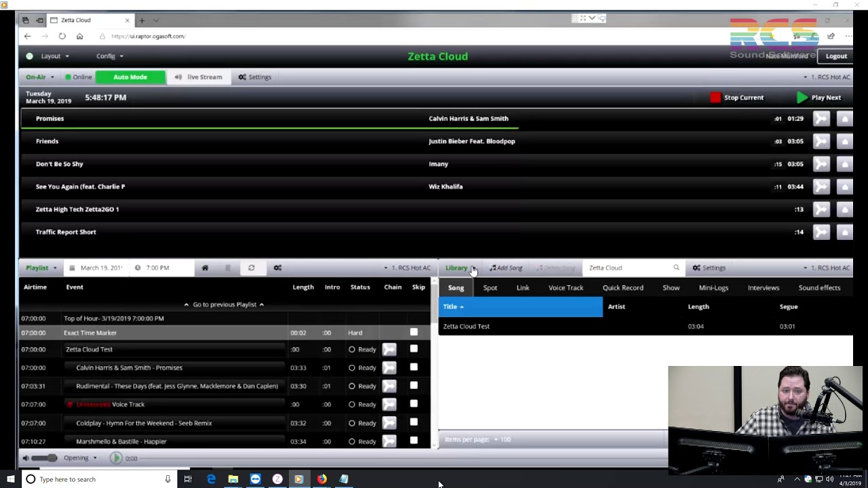Click Stop Current red square button
Viewport: 868px width, 488px height.
(x=715, y=98)
